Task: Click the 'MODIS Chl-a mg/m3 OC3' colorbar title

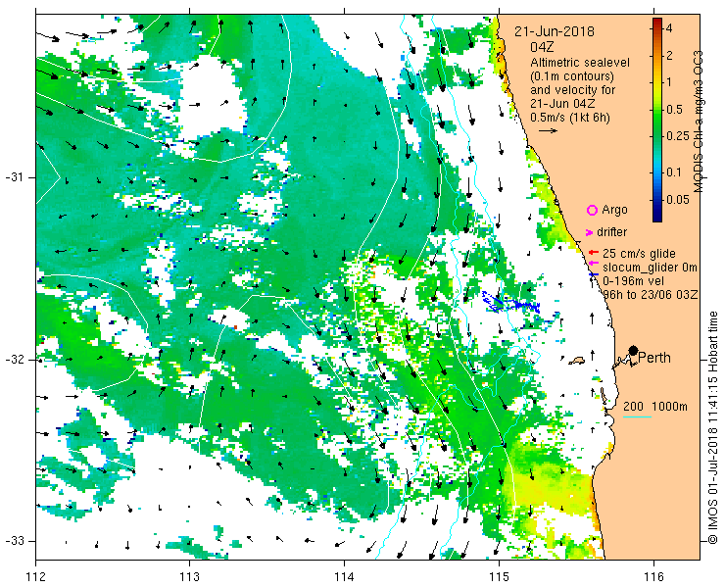Action: [x=699, y=122]
